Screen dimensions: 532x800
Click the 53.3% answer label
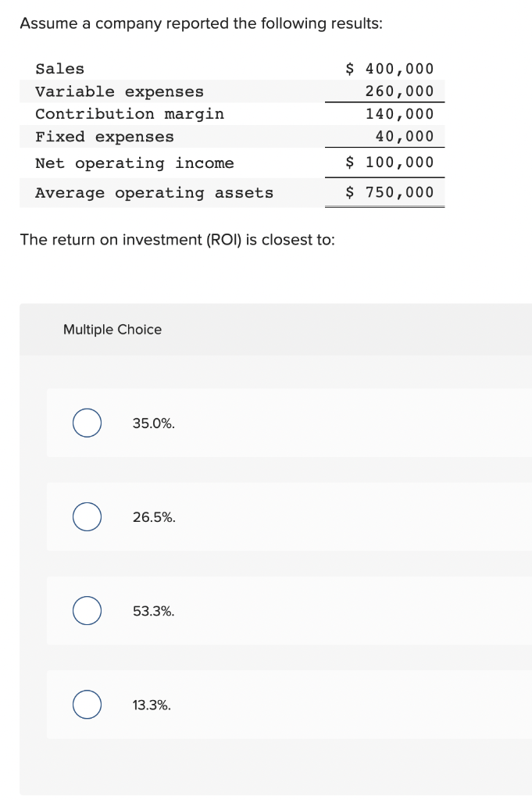tap(154, 611)
